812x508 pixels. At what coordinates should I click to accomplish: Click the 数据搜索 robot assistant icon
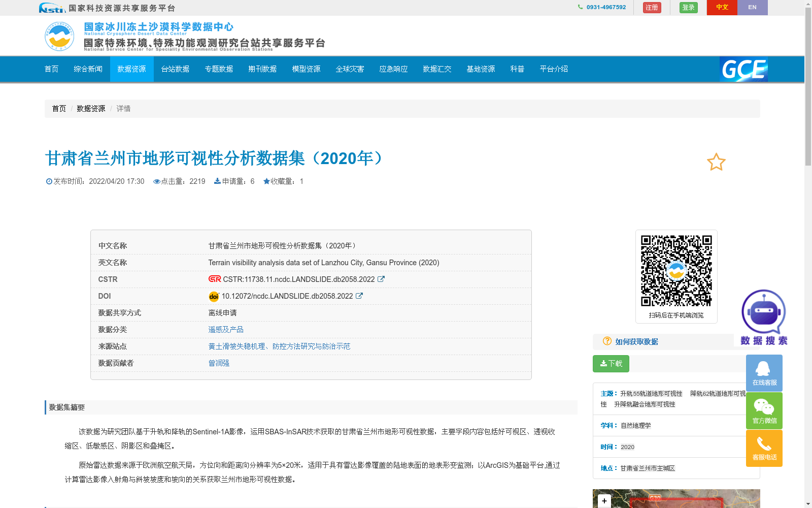pos(763,317)
